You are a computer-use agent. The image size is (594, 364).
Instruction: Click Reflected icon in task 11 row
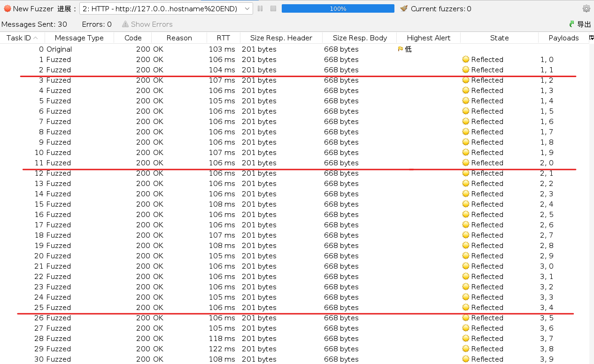[466, 163]
